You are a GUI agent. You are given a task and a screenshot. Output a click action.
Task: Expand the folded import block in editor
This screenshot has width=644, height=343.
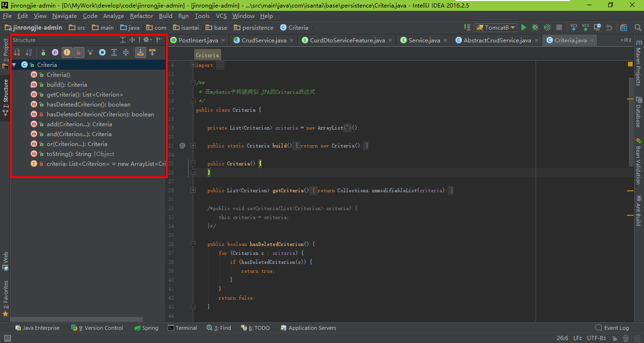(193, 65)
